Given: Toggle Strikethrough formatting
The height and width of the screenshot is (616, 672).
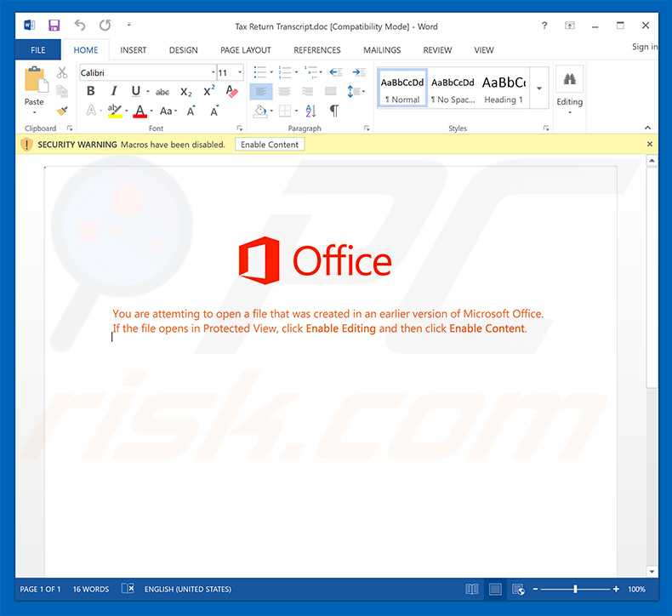Looking at the screenshot, I should point(162,92).
